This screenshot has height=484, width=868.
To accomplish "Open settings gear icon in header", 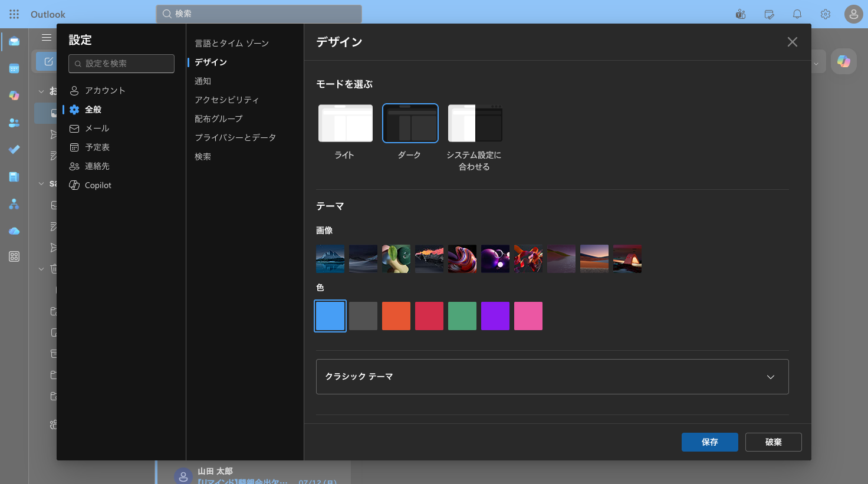I will (x=826, y=14).
